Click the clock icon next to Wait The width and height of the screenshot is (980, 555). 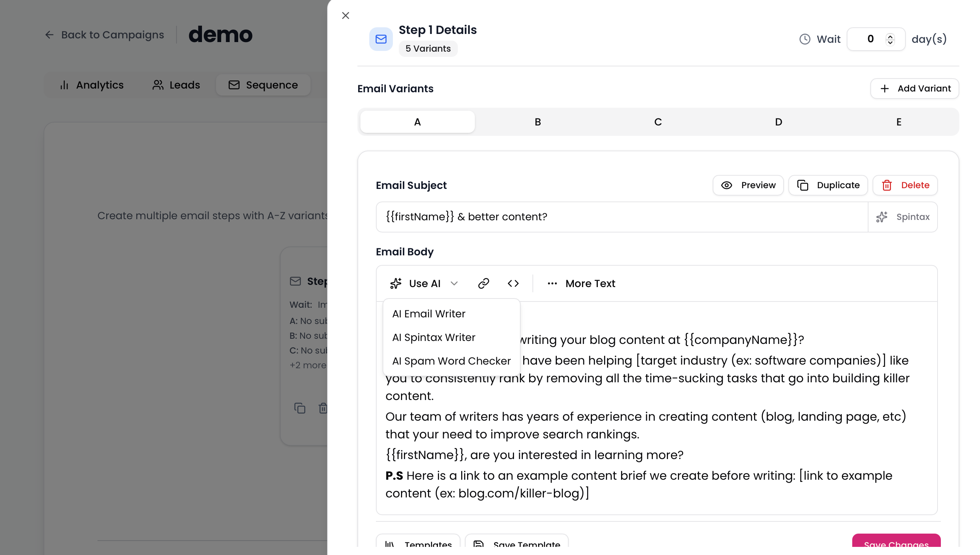pyautogui.click(x=805, y=38)
